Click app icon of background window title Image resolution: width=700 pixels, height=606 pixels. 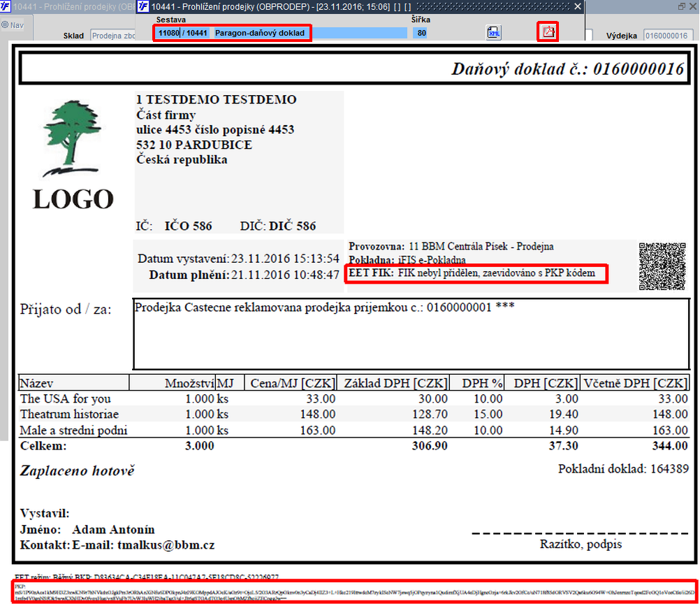[x=6, y=6]
